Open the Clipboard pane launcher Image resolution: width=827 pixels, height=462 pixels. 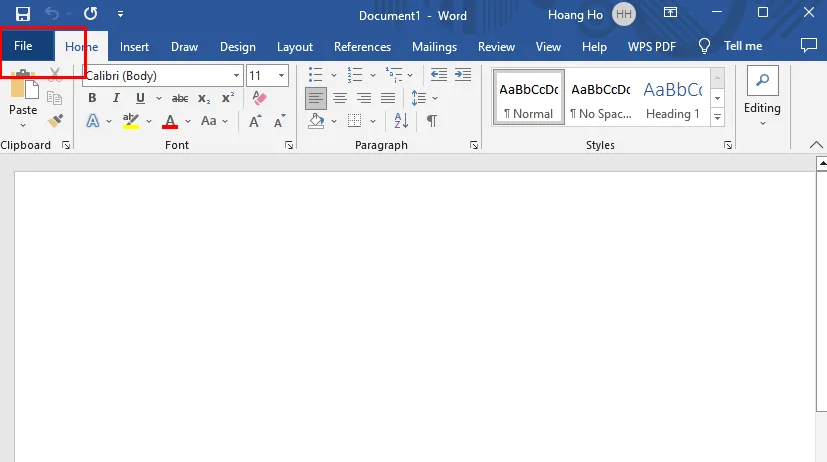pyautogui.click(x=66, y=145)
